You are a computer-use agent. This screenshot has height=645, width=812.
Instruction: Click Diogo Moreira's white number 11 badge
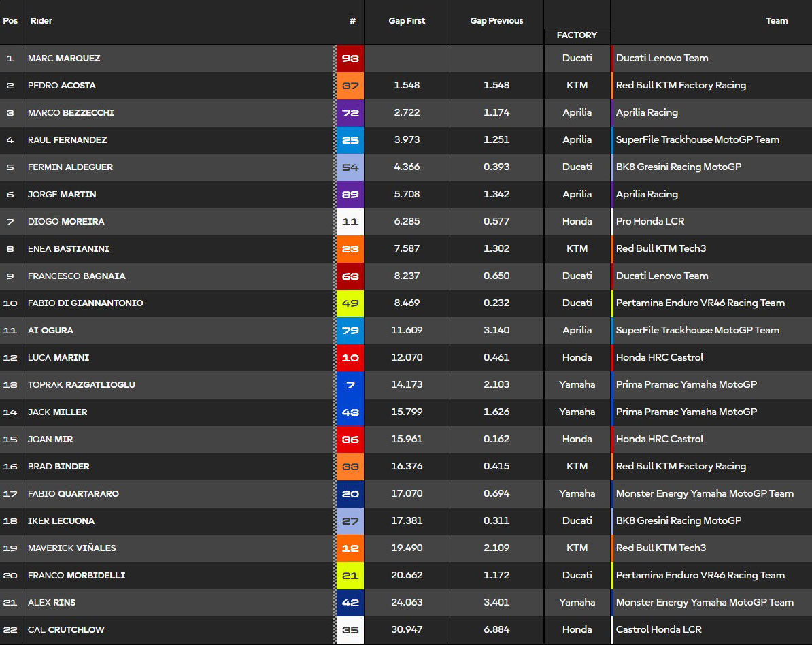point(350,222)
